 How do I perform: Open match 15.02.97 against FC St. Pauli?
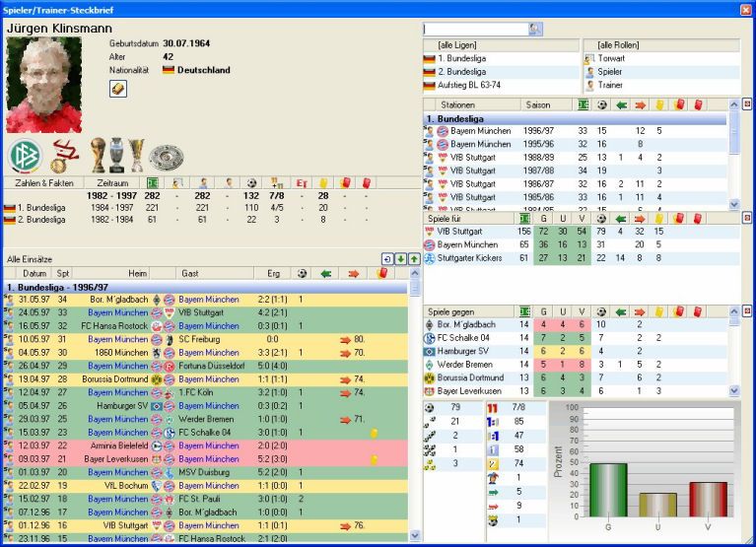206,500
